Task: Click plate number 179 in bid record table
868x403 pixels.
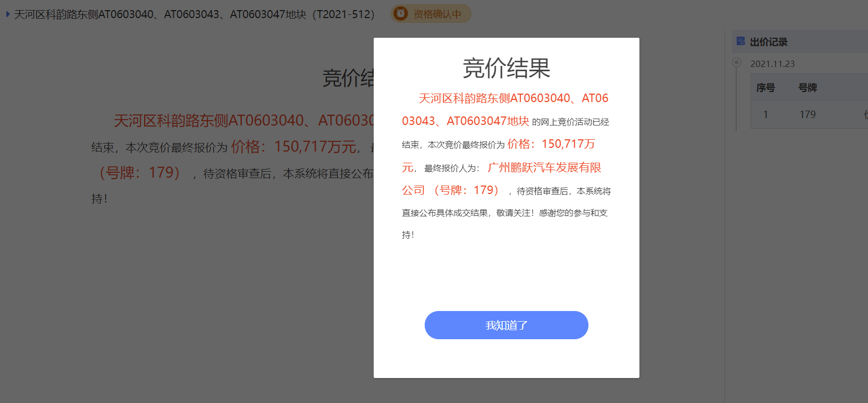Action: (807, 114)
